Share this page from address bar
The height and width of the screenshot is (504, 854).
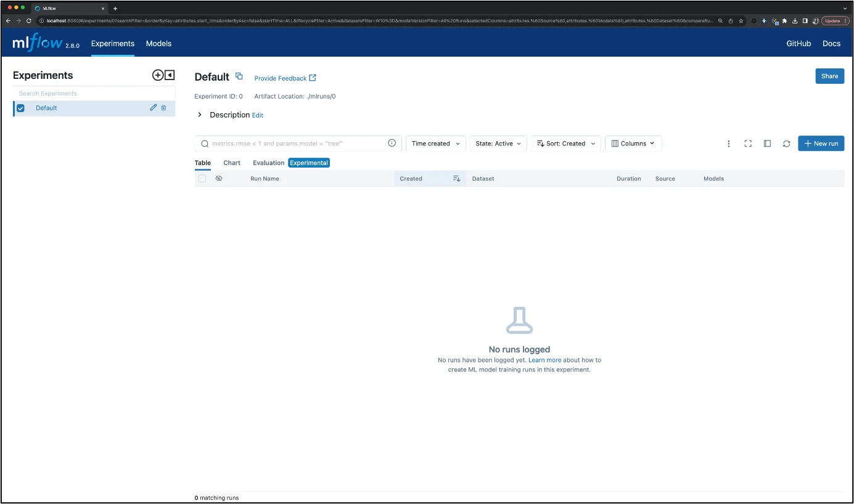[x=731, y=21]
